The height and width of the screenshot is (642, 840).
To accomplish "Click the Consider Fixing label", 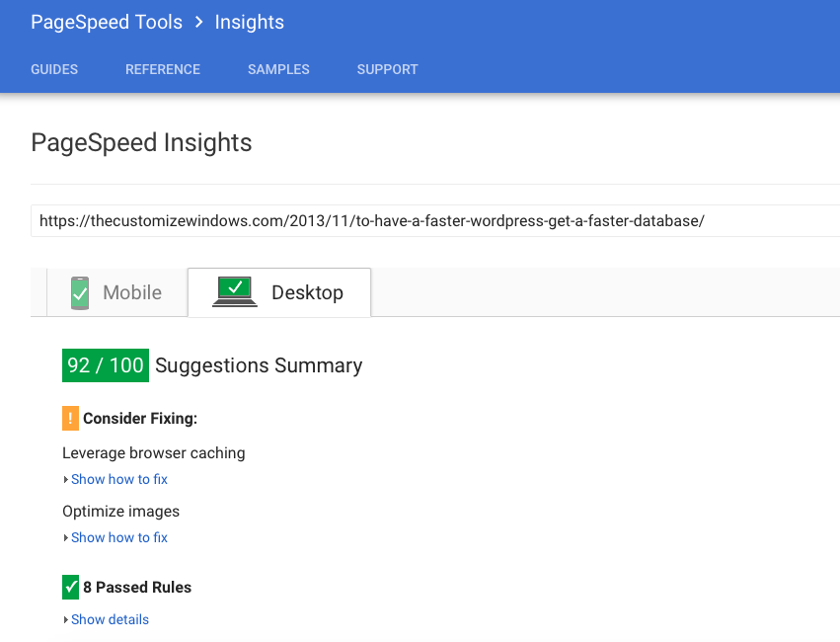I will click(x=140, y=419).
